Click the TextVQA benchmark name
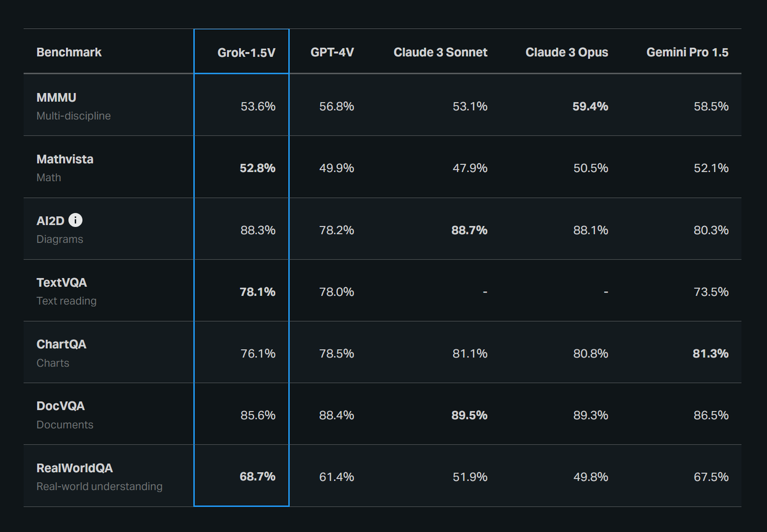 (x=62, y=282)
